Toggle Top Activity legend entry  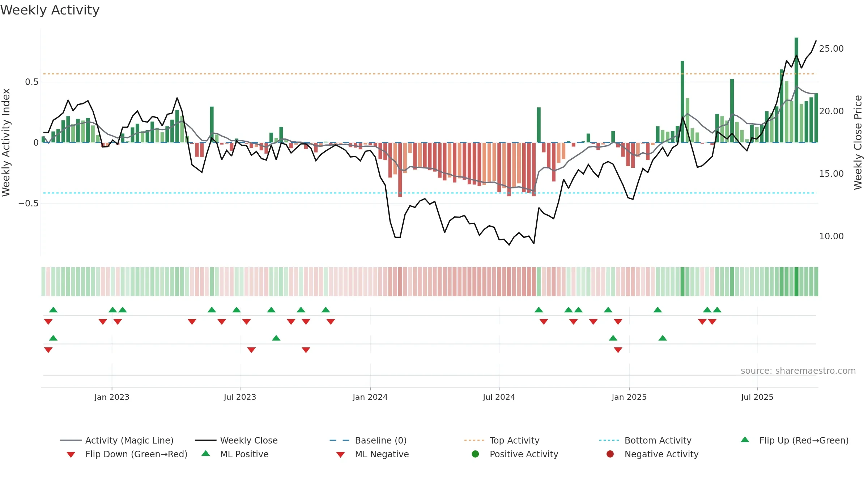click(x=502, y=440)
